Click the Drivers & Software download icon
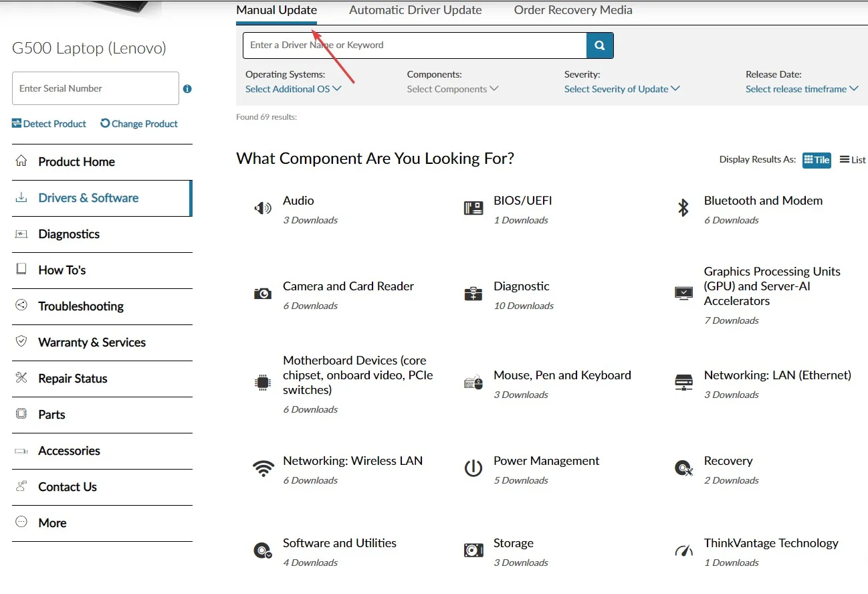This screenshot has width=868, height=594. (21, 197)
